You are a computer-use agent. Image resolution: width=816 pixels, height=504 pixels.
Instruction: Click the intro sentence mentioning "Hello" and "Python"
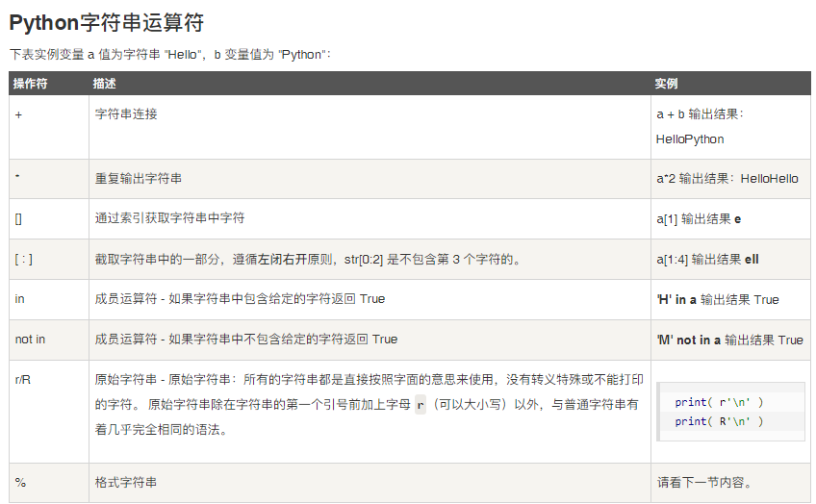click(x=170, y=55)
